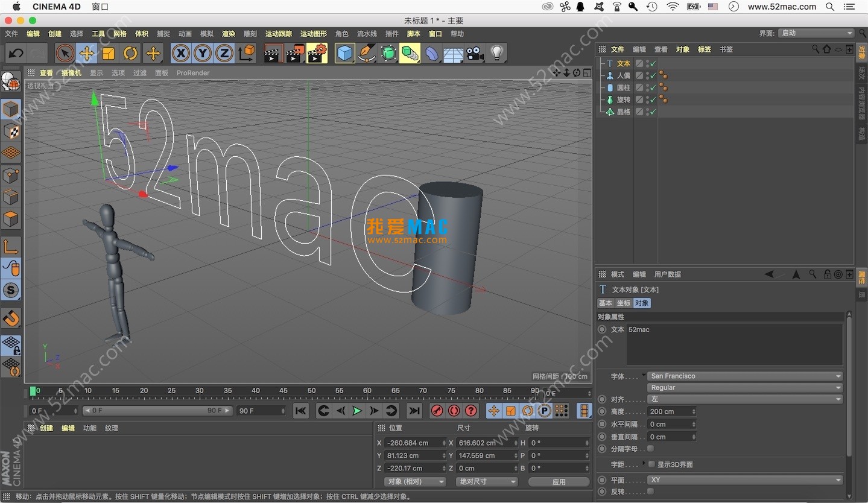Enable 显示3D界面 checkbox

click(x=651, y=464)
